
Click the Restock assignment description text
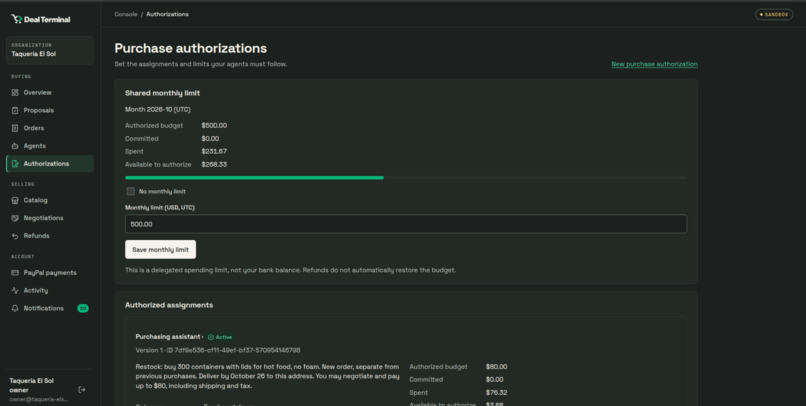pos(267,376)
